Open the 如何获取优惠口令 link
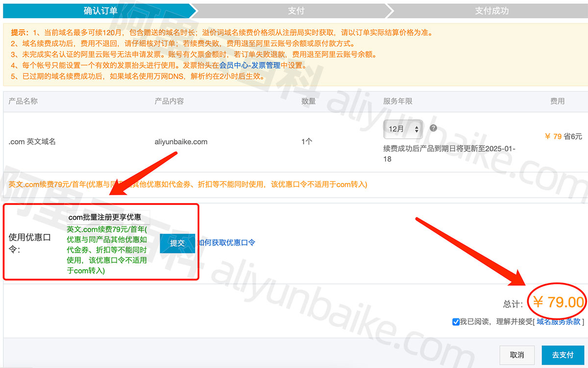 (x=226, y=243)
